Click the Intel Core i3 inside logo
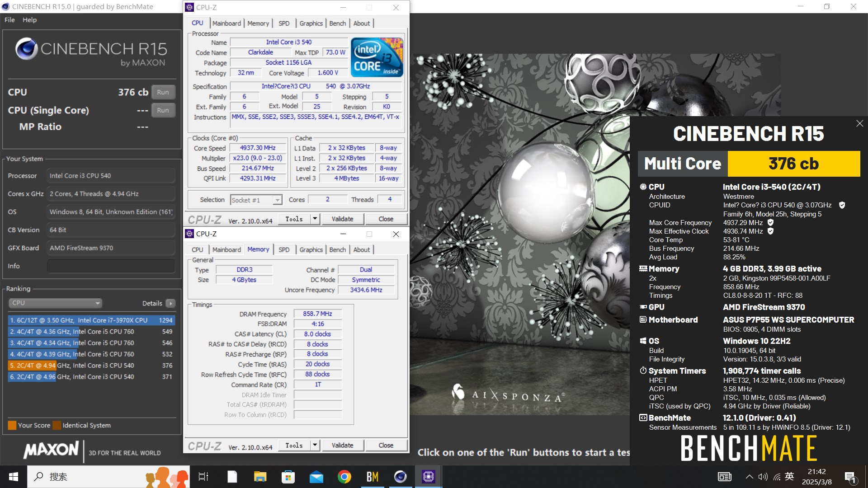 pyautogui.click(x=377, y=57)
